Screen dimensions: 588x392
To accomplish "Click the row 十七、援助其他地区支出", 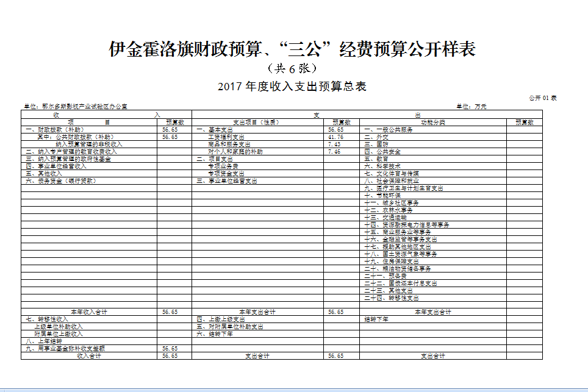I will tap(432, 246).
